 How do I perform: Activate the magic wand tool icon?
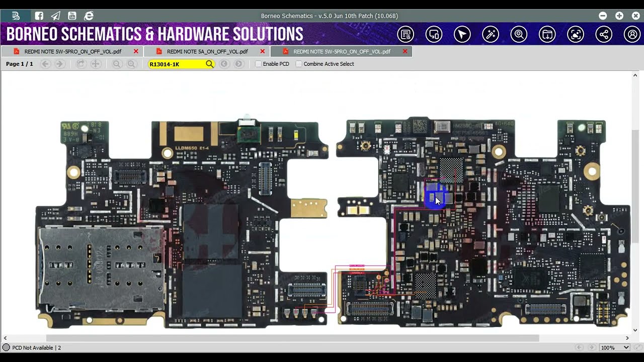point(490,34)
